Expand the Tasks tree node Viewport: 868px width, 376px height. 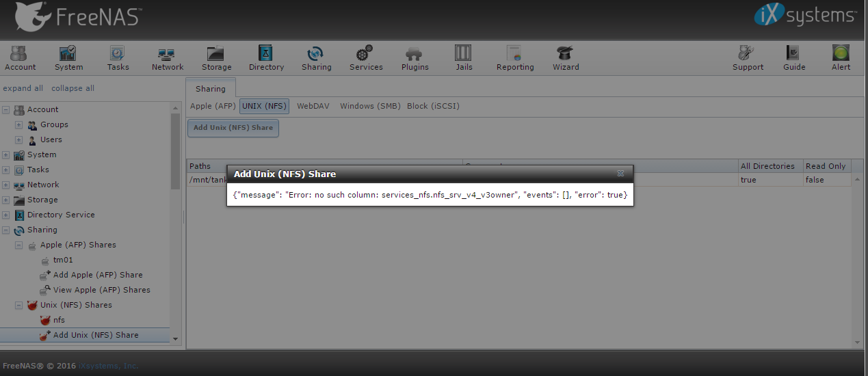pos(6,170)
